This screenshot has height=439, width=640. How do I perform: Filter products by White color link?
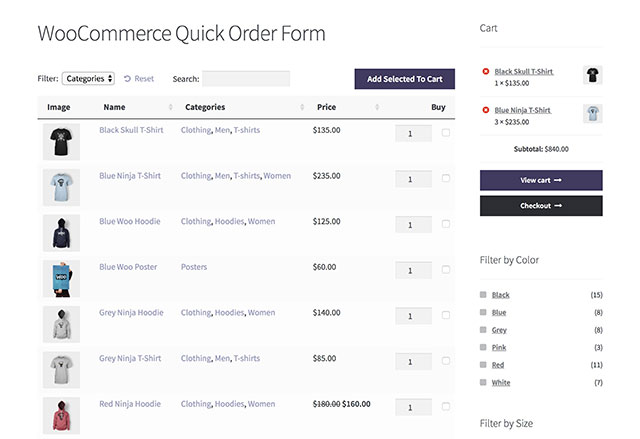tap(501, 383)
